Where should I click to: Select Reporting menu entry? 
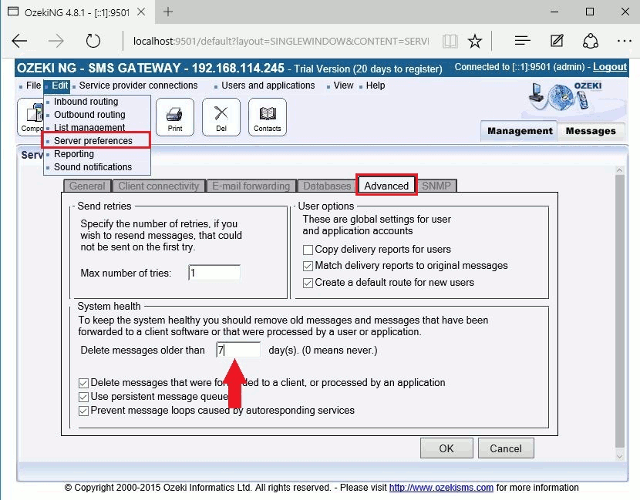pyautogui.click(x=74, y=154)
